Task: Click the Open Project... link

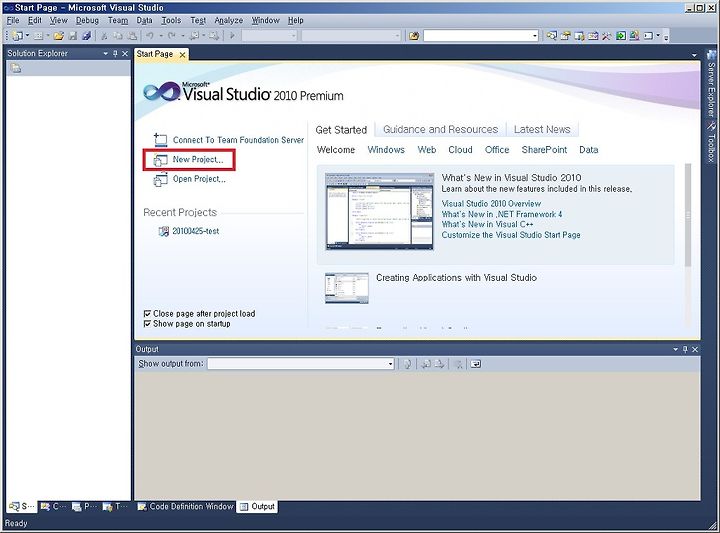Action: click(199, 179)
